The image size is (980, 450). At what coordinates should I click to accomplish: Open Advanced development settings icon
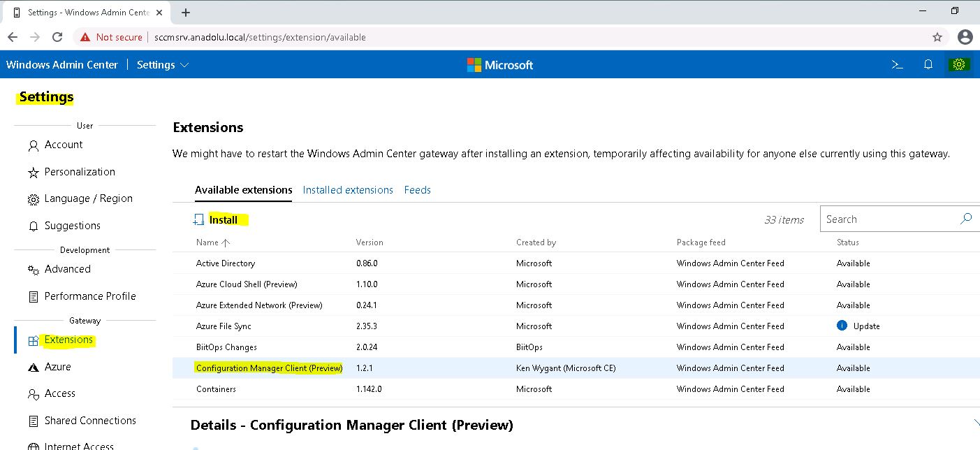[x=33, y=269]
